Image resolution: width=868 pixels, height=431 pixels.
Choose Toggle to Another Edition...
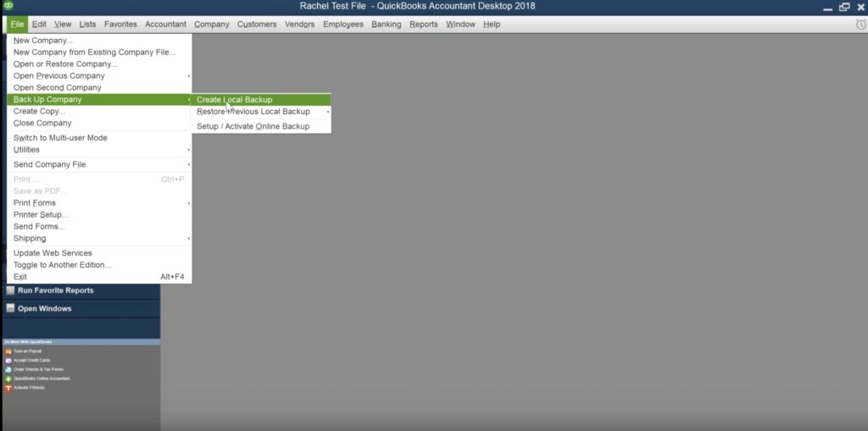coord(99,264)
